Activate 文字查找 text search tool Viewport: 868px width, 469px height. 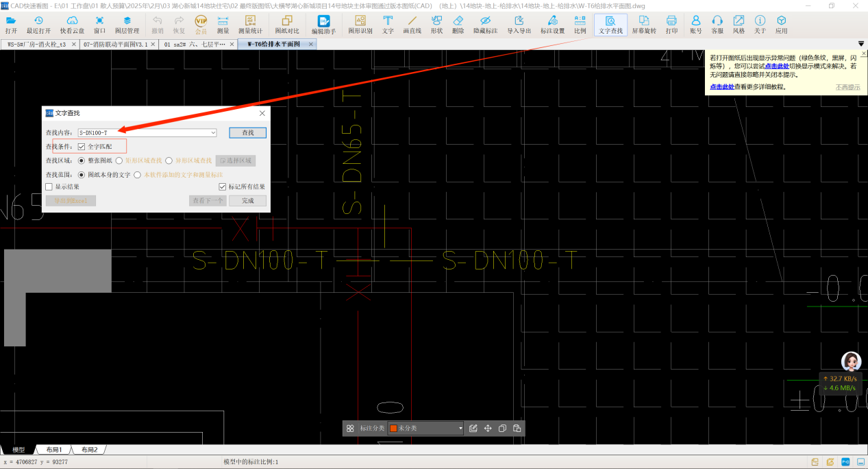click(610, 25)
